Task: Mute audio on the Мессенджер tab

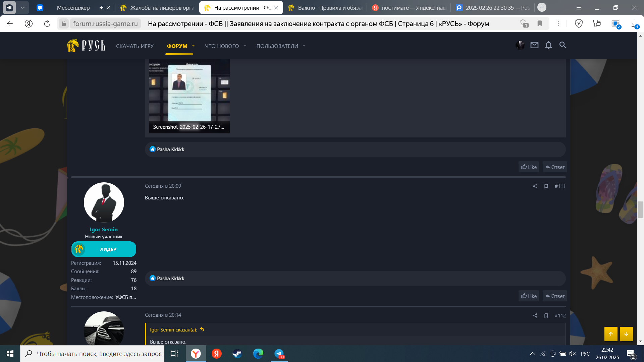Action: 101,8
